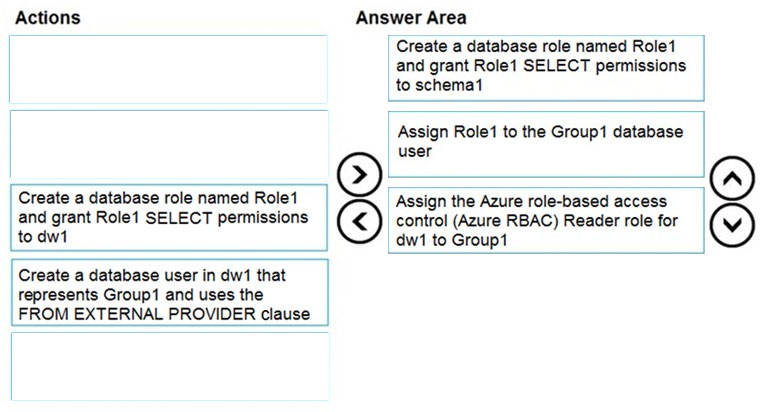Click the first empty slot in Actions list

click(168, 69)
